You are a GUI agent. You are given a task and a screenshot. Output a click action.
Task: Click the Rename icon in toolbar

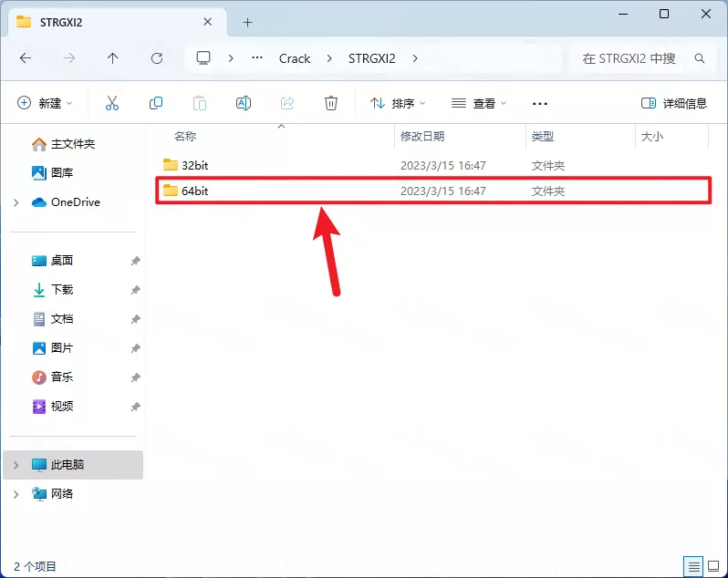click(244, 103)
